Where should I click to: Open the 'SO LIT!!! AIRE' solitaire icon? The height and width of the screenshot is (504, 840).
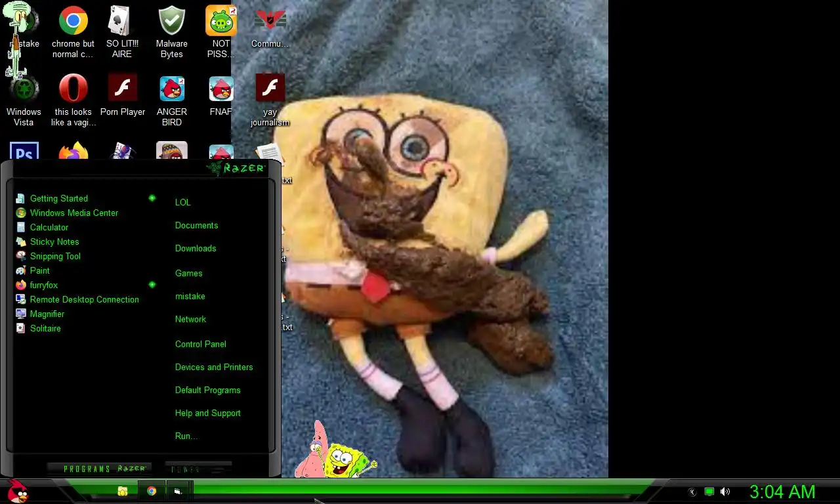pyautogui.click(x=122, y=33)
